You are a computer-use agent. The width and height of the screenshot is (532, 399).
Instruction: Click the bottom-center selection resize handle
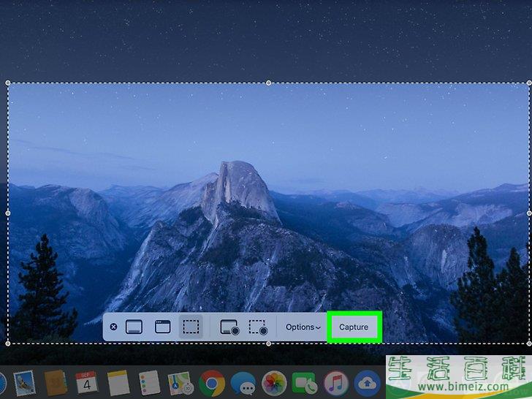[x=269, y=343]
